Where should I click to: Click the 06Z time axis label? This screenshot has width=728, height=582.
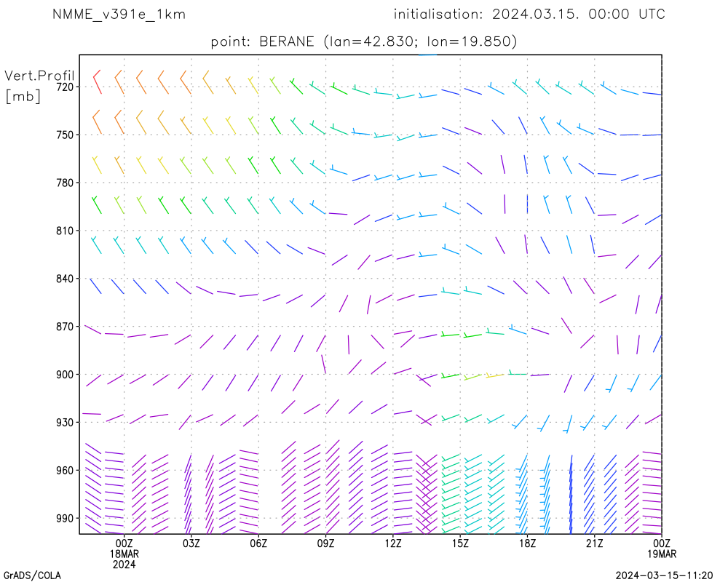tap(258, 543)
